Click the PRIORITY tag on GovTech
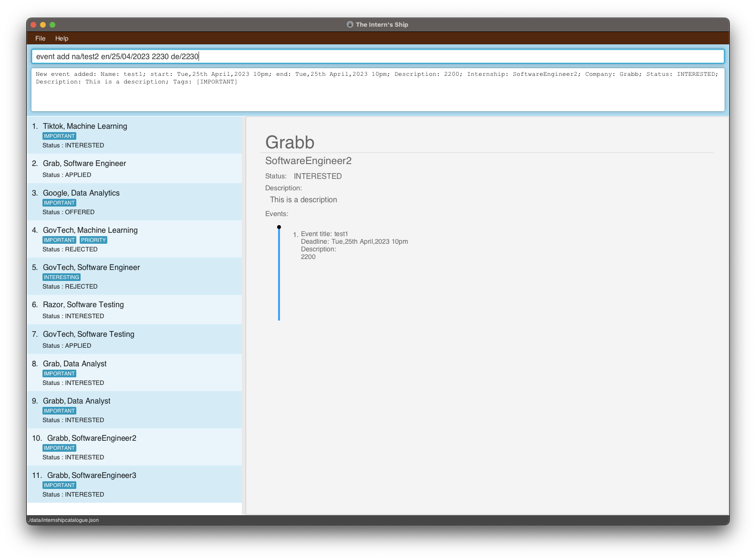The height and width of the screenshot is (560, 756). click(93, 240)
